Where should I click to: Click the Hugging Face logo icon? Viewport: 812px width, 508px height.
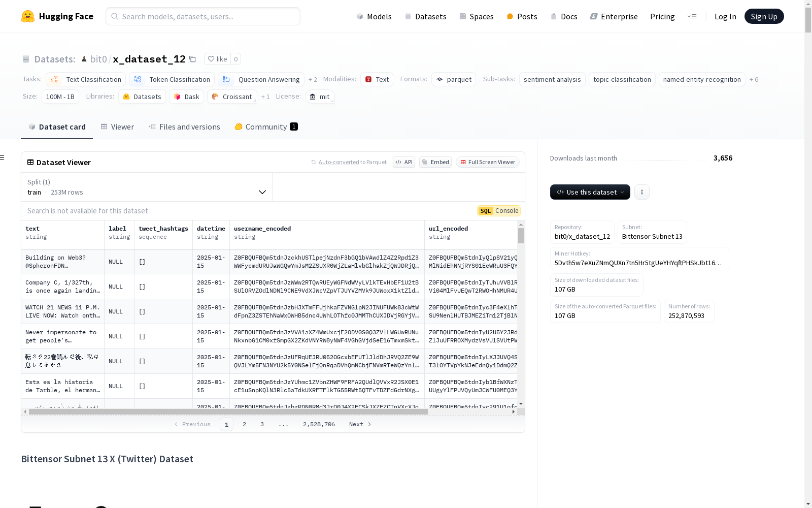pyautogui.click(x=28, y=16)
